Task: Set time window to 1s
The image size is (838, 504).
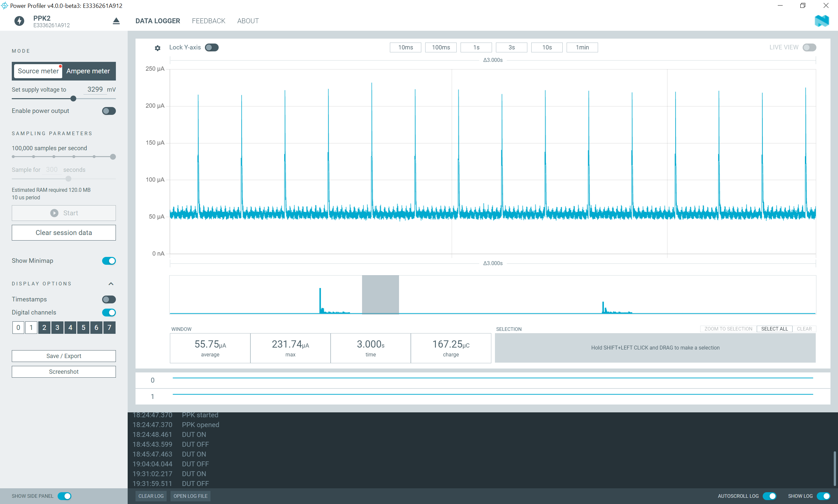Action: pyautogui.click(x=476, y=47)
